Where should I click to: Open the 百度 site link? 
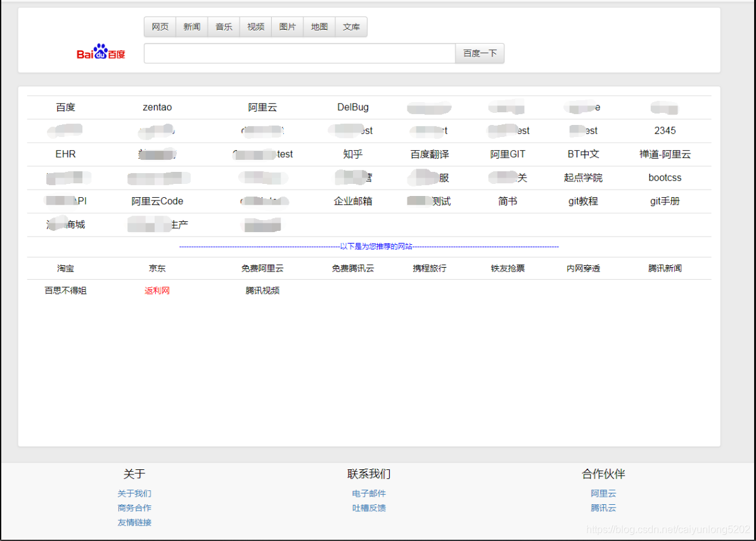65,107
